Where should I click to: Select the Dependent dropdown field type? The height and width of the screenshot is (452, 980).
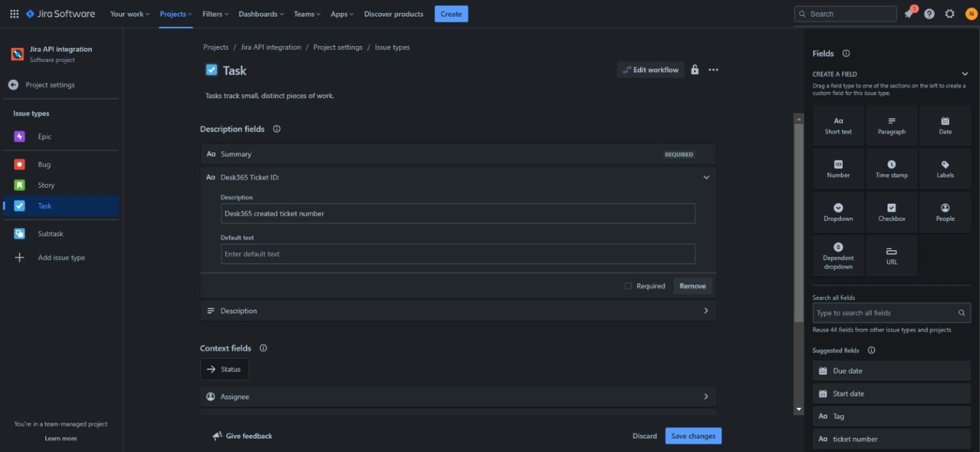pyautogui.click(x=838, y=255)
